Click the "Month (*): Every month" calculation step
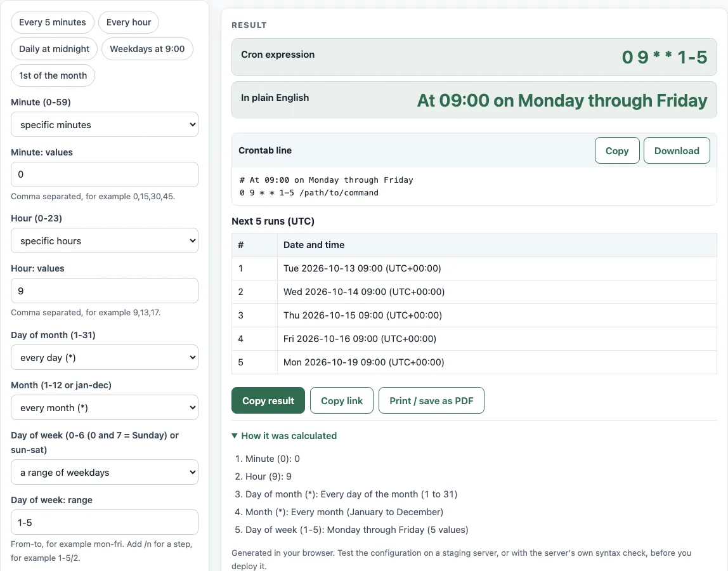Viewport: 728px width, 571px height. pos(344,512)
